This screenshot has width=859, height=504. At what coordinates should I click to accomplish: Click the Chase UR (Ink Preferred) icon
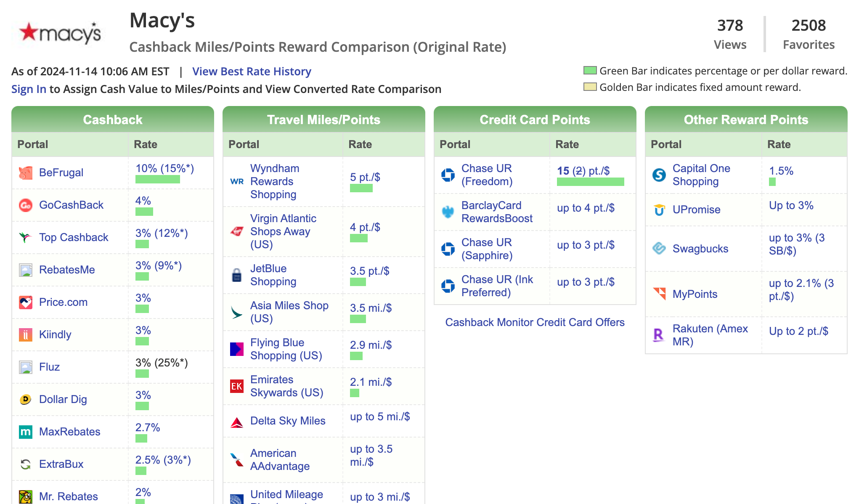click(448, 286)
